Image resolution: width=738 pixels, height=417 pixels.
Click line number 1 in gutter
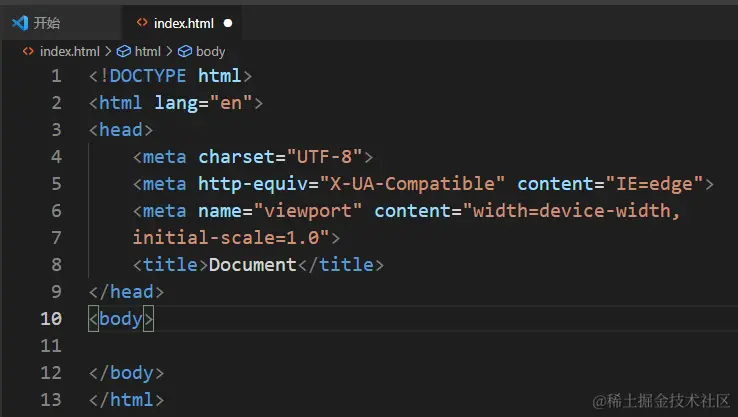[56, 76]
